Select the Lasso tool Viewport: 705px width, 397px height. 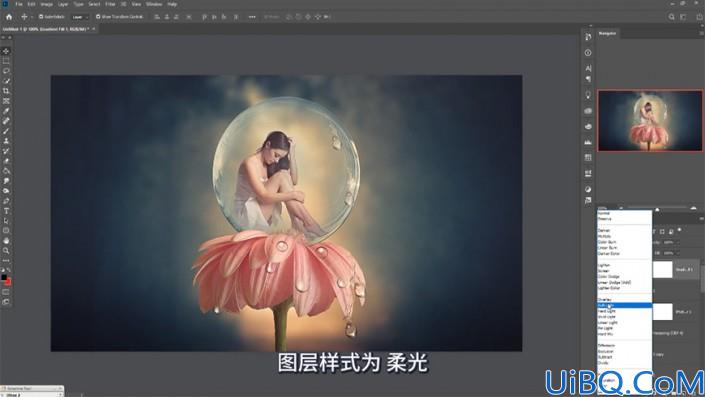[6, 71]
